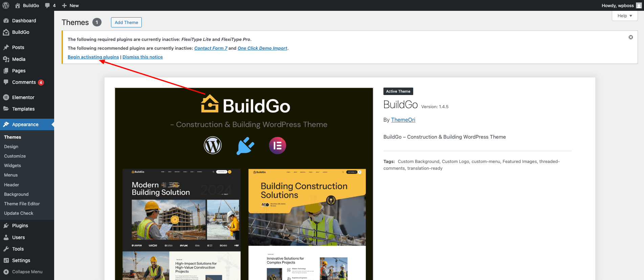The image size is (644, 280).
Task: Click Begin activating plugins link
Action: [x=93, y=57]
